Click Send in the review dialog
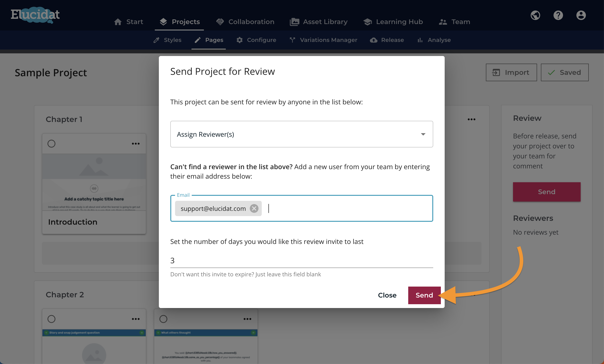 point(424,295)
